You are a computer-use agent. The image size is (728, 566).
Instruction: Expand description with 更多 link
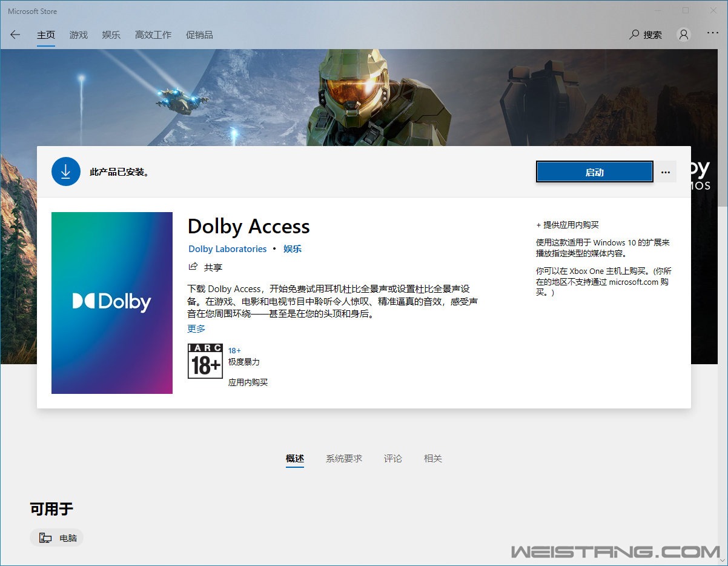tap(196, 328)
